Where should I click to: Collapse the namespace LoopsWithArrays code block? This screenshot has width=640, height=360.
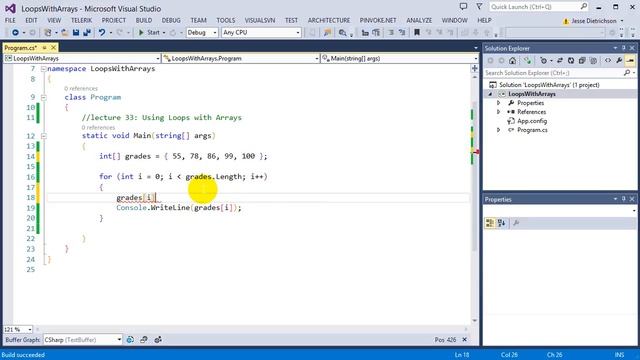(x=44, y=69)
